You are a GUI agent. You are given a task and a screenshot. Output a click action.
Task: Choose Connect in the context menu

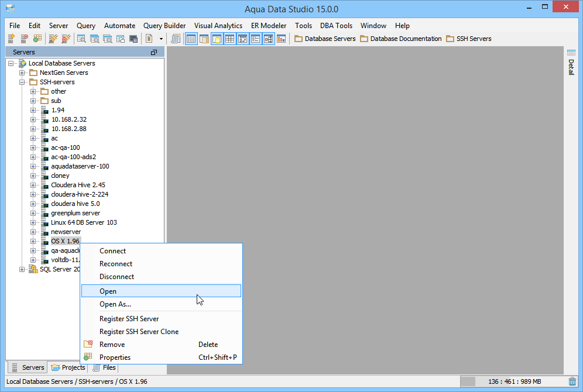[162, 251]
